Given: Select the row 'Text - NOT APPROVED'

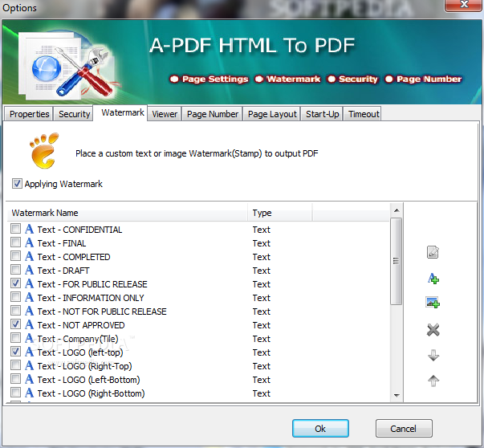Looking at the screenshot, I should click(x=198, y=325).
